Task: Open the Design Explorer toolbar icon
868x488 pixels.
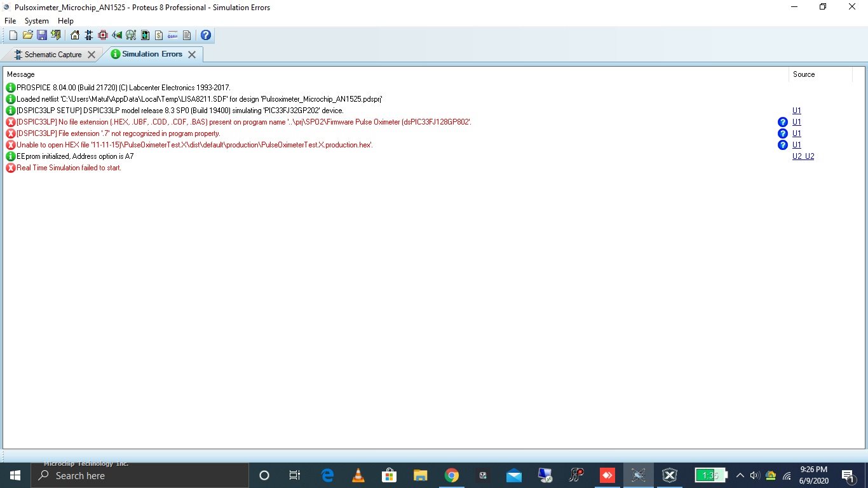Action: tap(145, 35)
